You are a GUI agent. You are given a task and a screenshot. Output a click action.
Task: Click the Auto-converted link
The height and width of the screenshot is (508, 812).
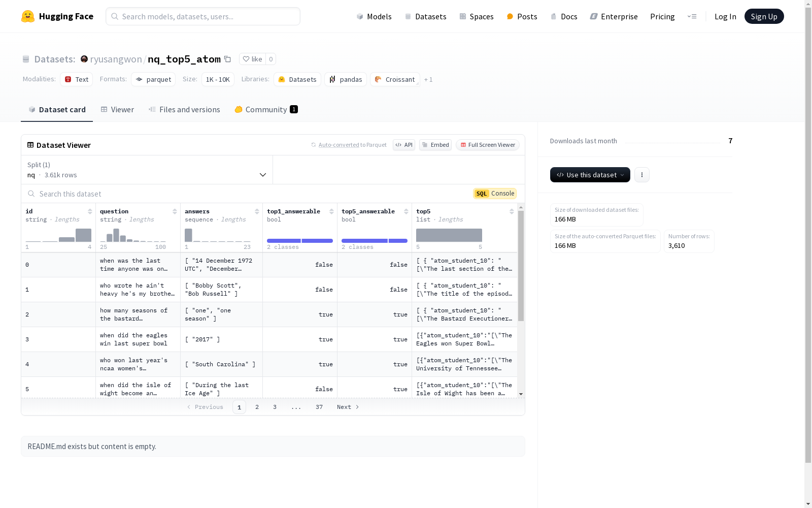tap(339, 145)
